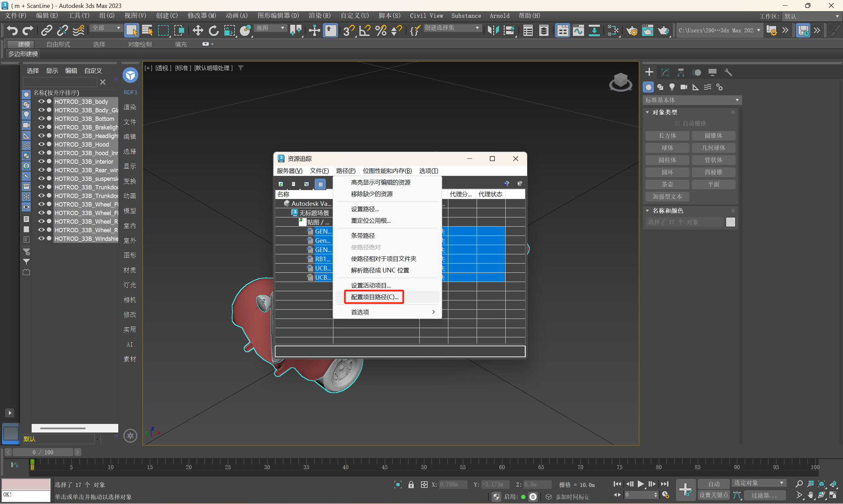843x504 pixels.
Task: Create a 茶壶 primitive button
Action: click(x=667, y=184)
